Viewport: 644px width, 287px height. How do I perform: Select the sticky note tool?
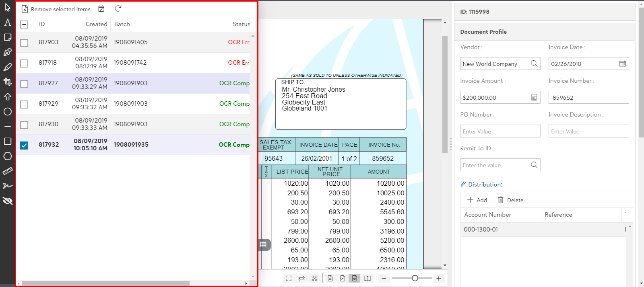point(8,37)
